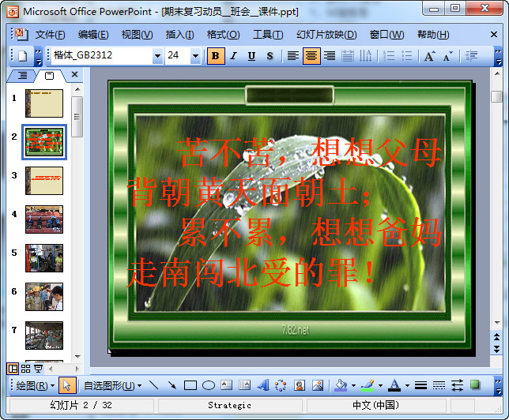Apply fill color with paint bucket
This screenshot has width=509, height=420.
(341, 385)
